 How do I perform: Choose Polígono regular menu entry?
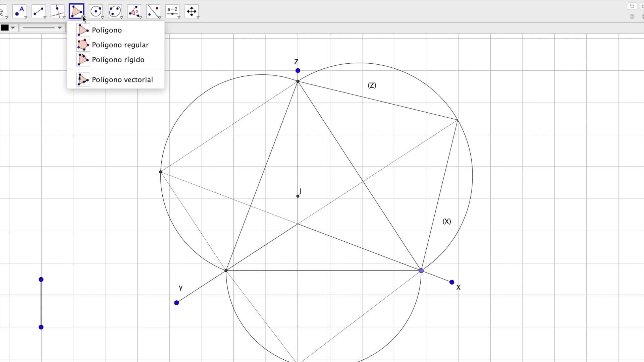pyautogui.click(x=120, y=45)
